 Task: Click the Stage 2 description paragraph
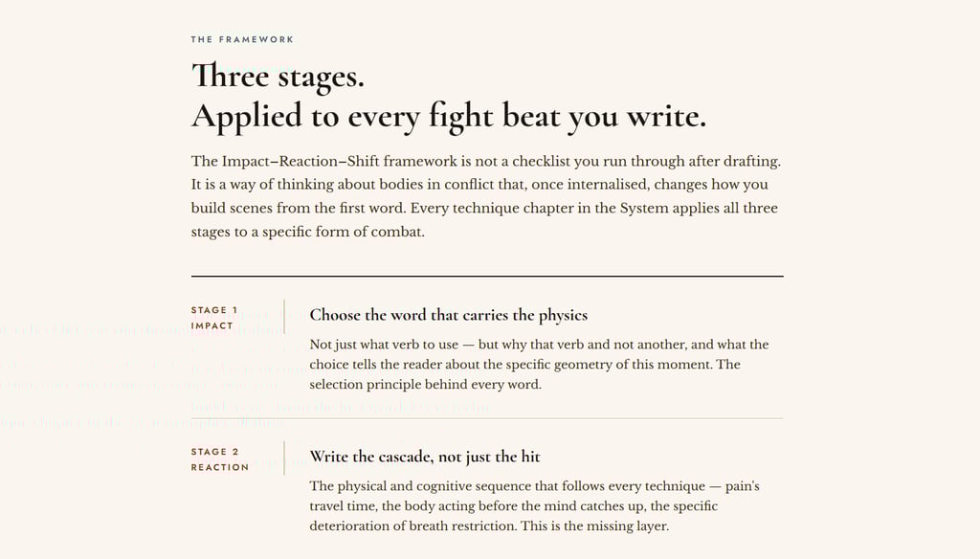534,505
